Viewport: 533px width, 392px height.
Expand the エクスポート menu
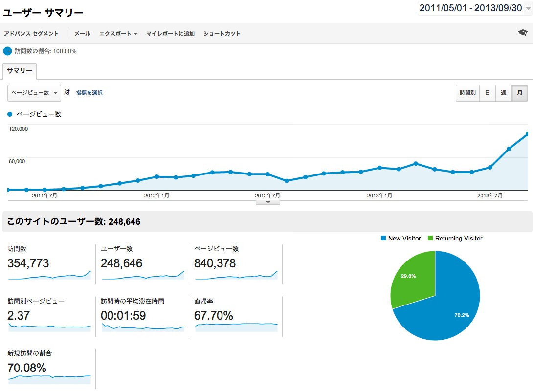pos(118,34)
